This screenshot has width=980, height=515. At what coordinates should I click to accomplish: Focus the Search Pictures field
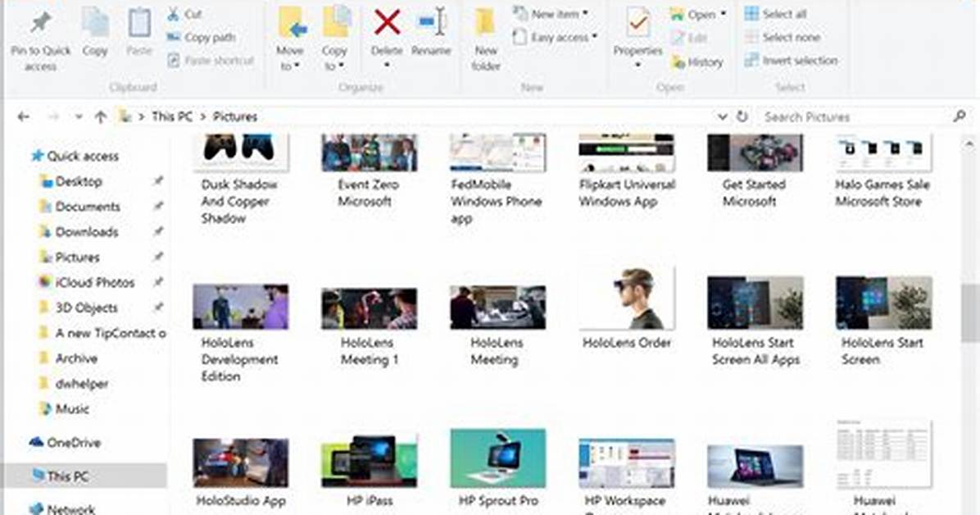[864, 116]
